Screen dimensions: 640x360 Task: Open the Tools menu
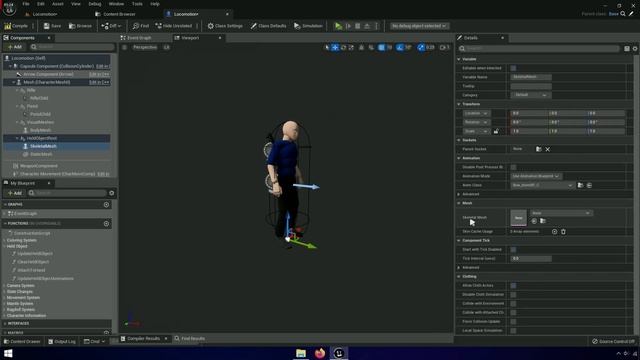137,4
